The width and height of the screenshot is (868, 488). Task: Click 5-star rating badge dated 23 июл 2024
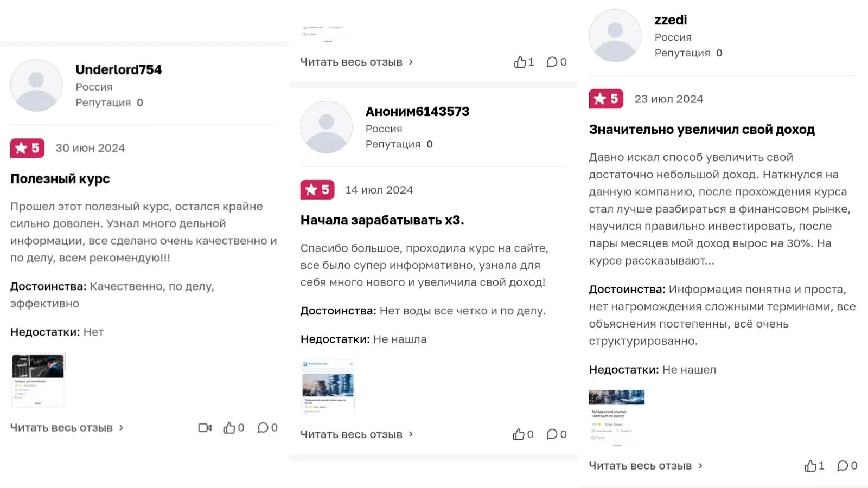[606, 99]
